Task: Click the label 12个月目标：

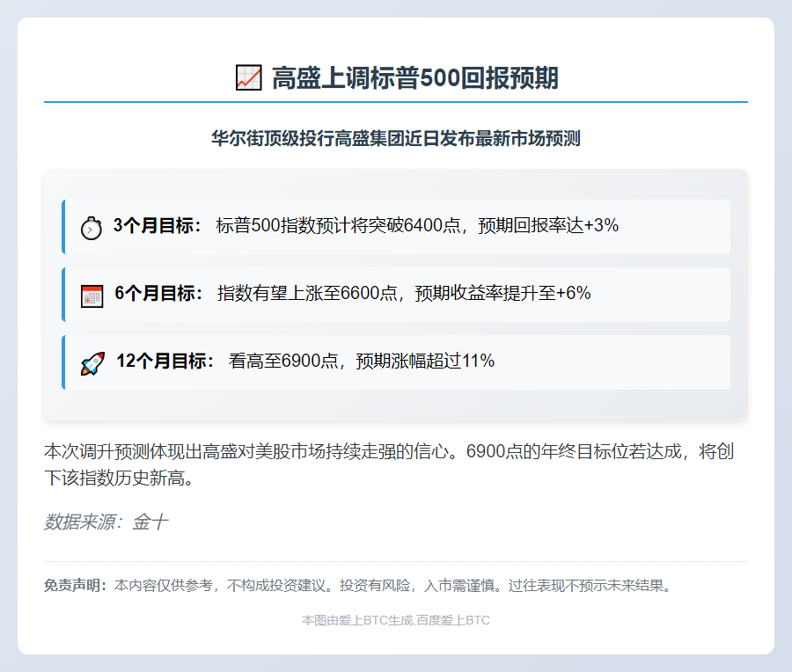Action: point(166,361)
